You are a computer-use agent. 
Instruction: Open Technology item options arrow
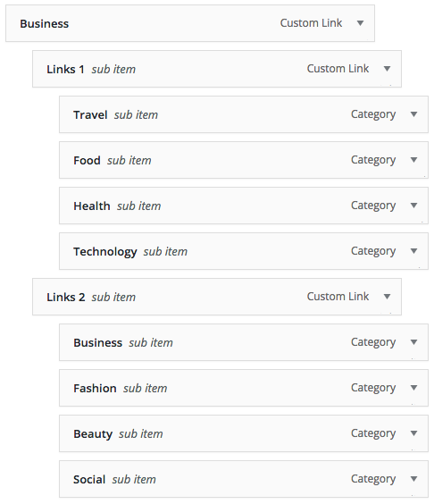click(414, 251)
